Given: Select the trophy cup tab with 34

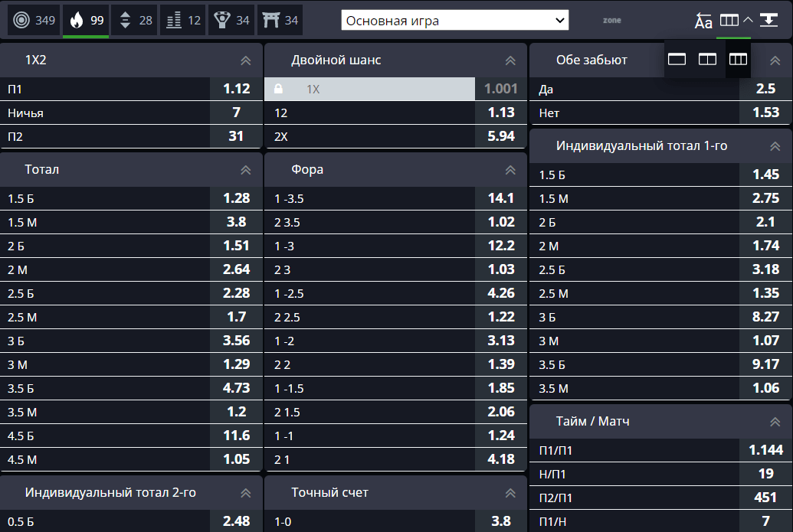Looking at the screenshot, I should [x=231, y=20].
